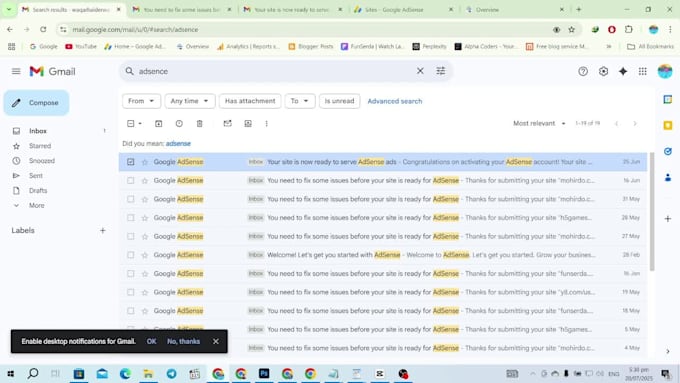Open Google Tasks side panel icon

click(x=668, y=151)
